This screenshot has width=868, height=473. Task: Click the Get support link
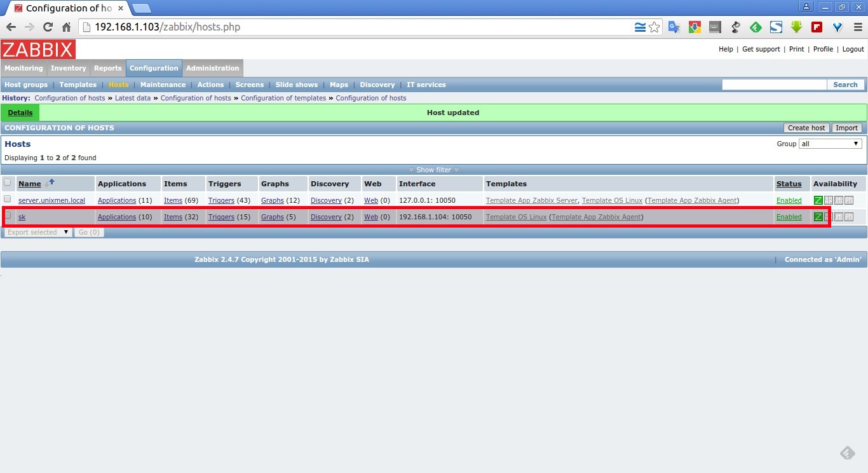(761, 49)
